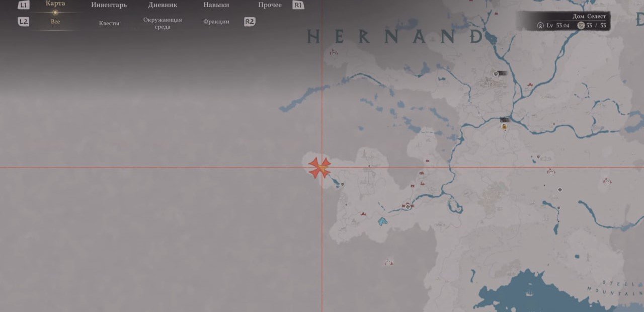
Task: Click the R2 filter prompt icon
Action: [250, 22]
